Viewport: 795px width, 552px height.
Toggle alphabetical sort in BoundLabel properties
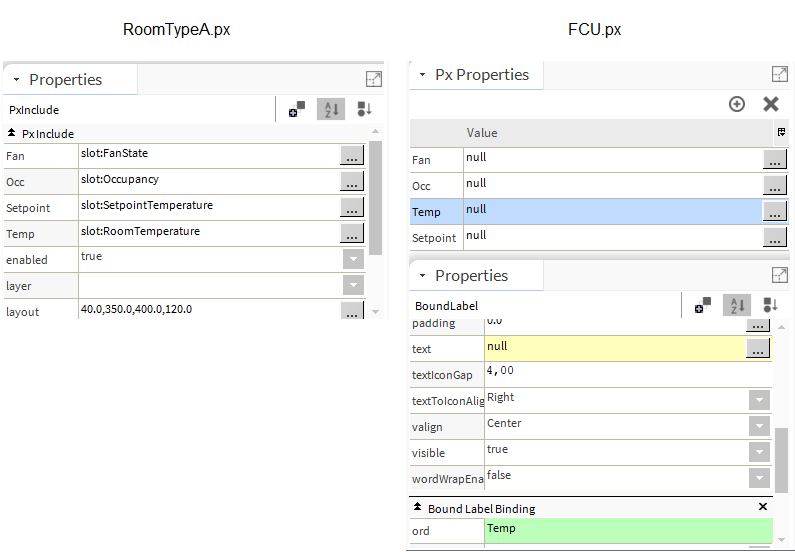point(737,306)
